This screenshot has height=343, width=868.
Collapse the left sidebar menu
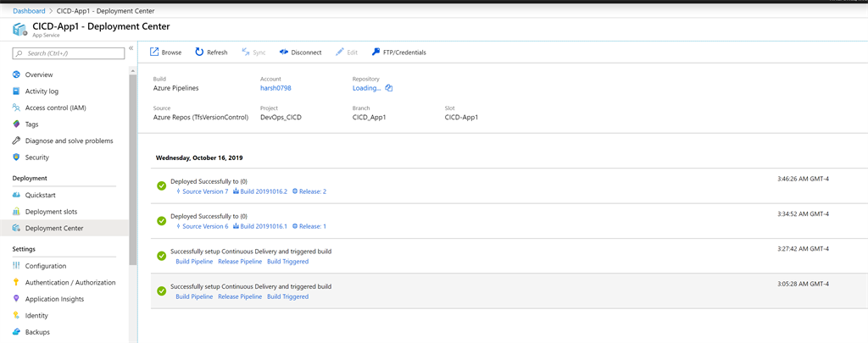131,48
